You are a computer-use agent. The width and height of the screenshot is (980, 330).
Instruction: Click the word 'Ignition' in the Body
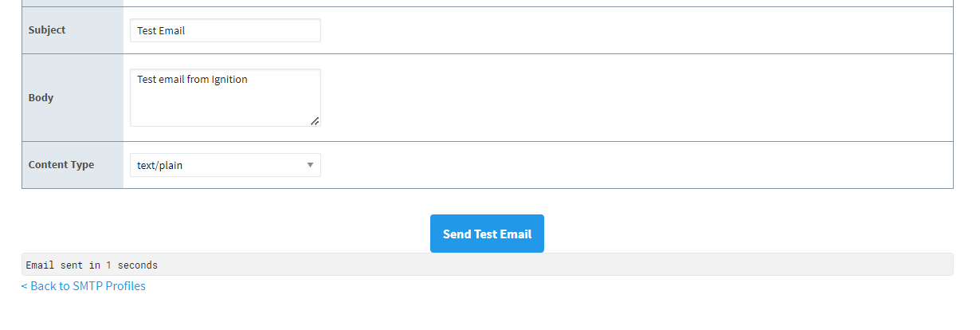229,80
